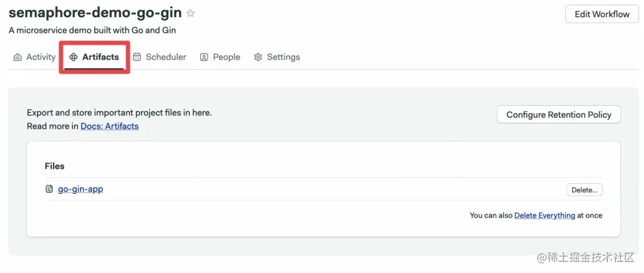Click the Files section heading

click(x=54, y=166)
